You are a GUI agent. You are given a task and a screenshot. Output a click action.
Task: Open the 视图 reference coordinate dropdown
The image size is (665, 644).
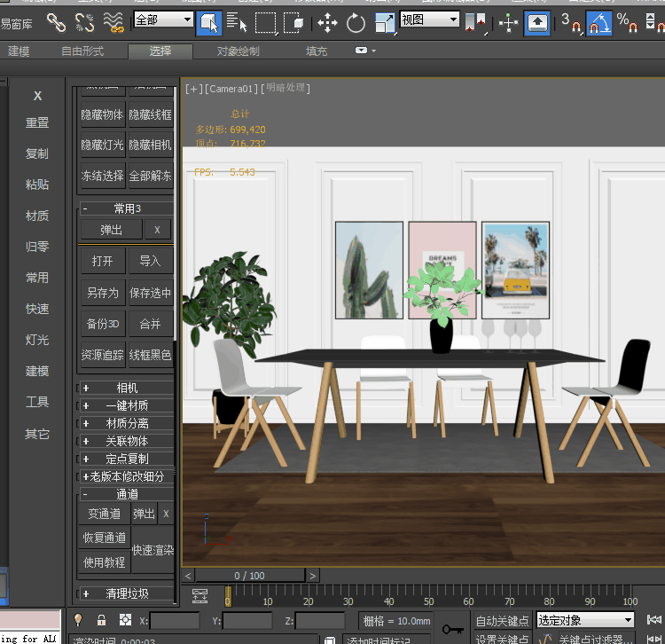430,20
